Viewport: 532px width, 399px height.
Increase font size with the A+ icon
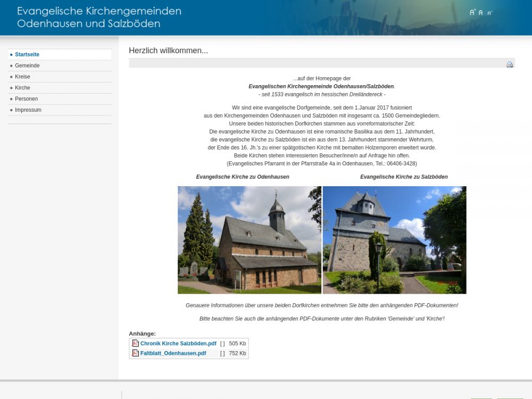pyautogui.click(x=472, y=12)
